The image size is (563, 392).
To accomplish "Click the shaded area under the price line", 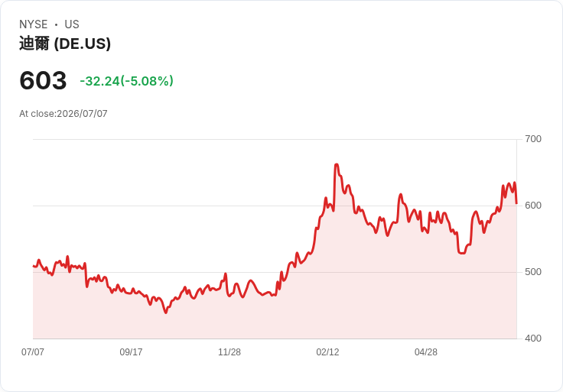I will click(275, 316).
